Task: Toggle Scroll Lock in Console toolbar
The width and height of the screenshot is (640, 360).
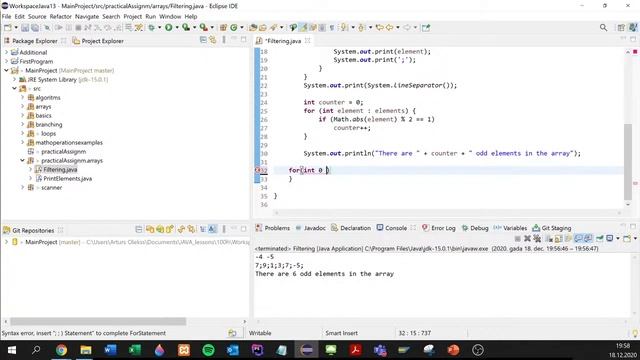Action: [x=558, y=238]
